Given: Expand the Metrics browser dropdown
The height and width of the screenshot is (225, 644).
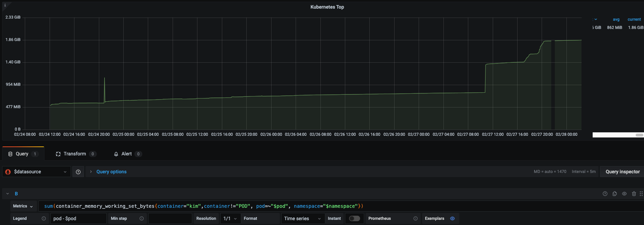Looking at the screenshot, I should click(x=23, y=206).
